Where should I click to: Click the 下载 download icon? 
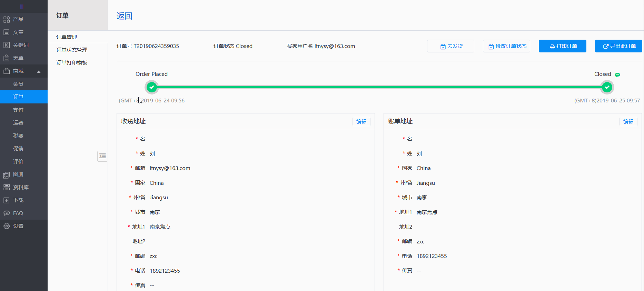pos(7,200)
